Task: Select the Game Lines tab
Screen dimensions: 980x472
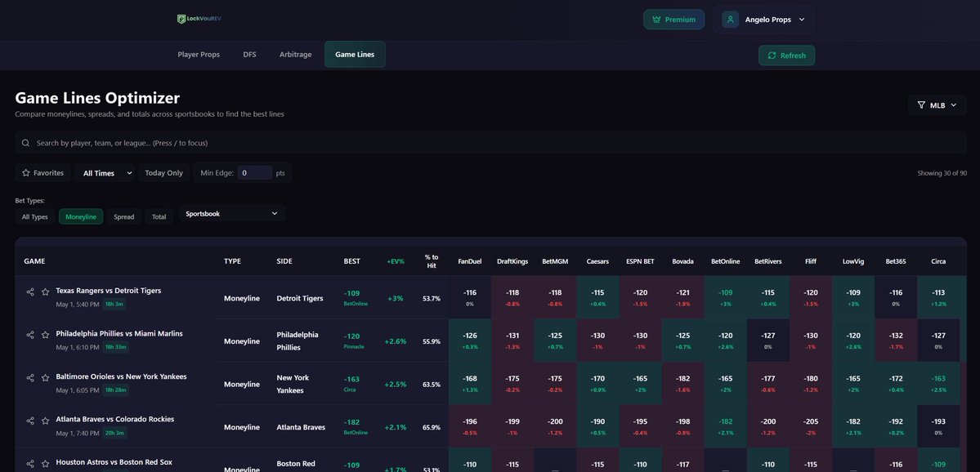Action: coord(355,55)
